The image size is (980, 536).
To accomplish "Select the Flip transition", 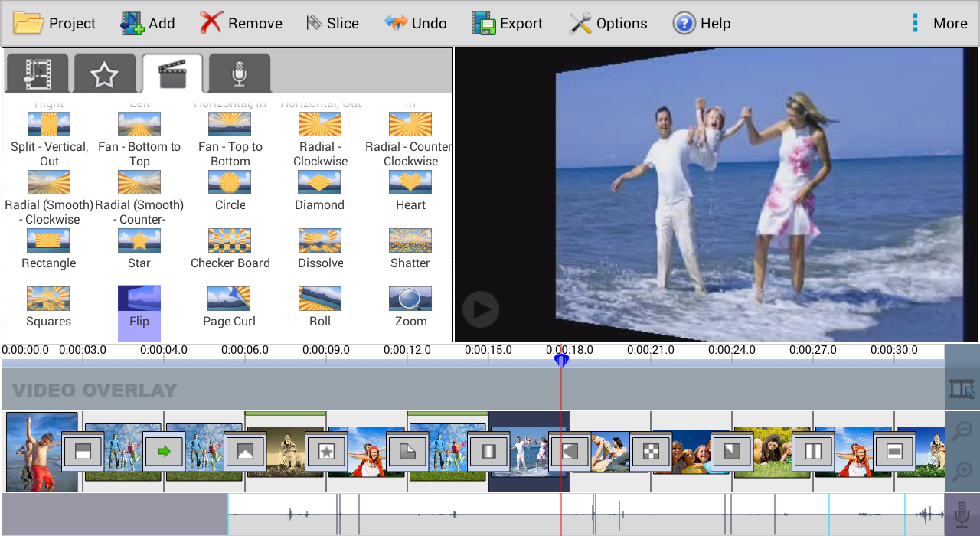I will click(x=139, y=299).
